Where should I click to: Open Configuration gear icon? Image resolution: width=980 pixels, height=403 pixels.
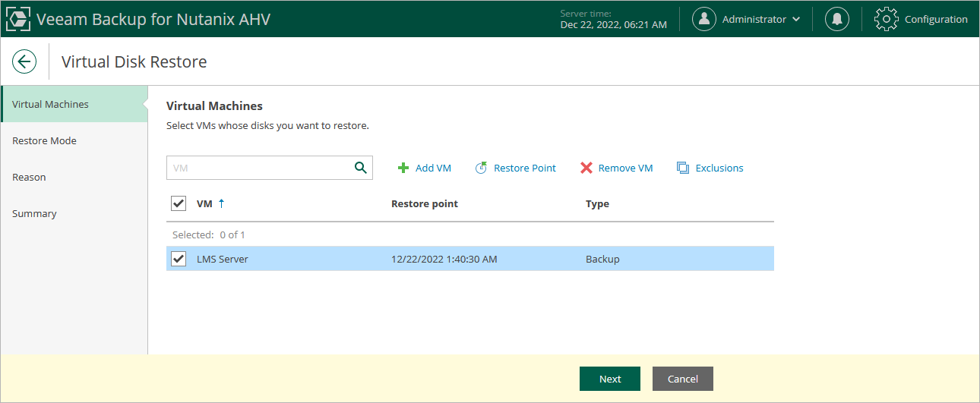click(x=887, y=19)
